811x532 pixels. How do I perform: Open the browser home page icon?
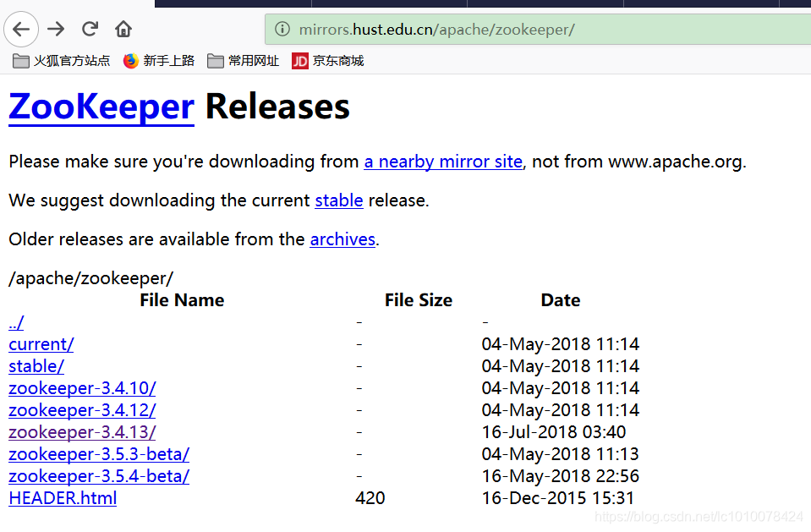[123, 29]
